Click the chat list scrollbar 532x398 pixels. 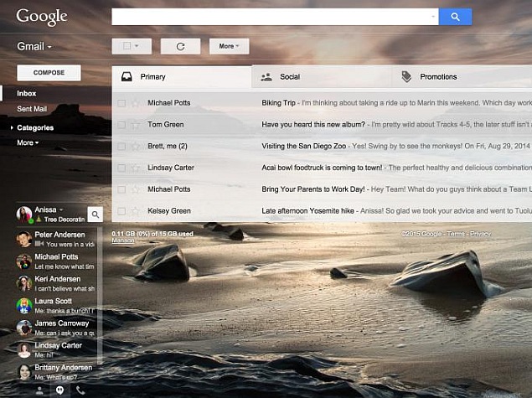pos(100,295)
